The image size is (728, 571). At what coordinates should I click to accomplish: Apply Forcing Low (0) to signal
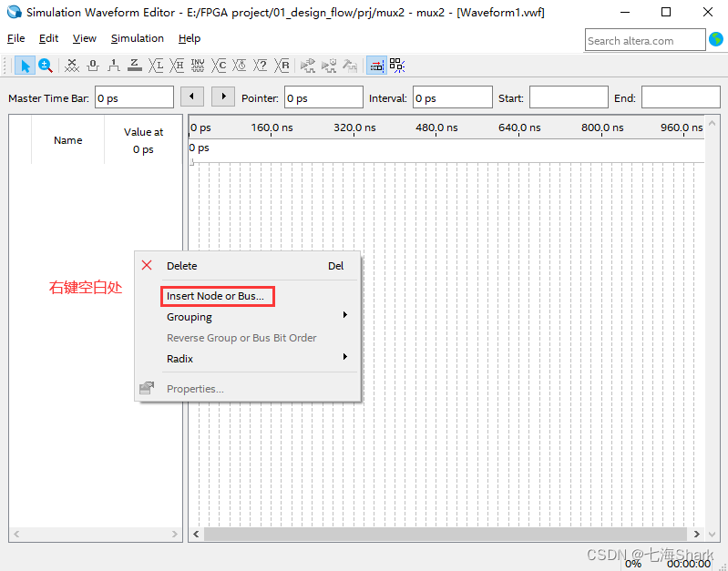[x=93, y=66]
